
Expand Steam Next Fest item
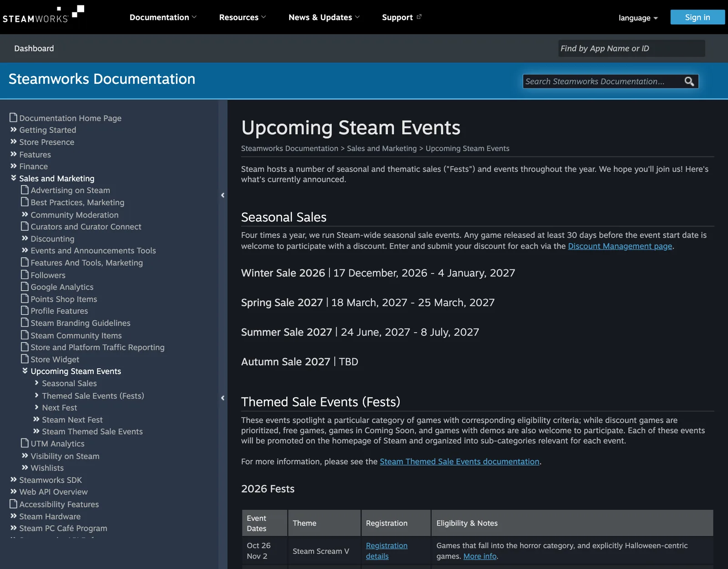point(68,420)
